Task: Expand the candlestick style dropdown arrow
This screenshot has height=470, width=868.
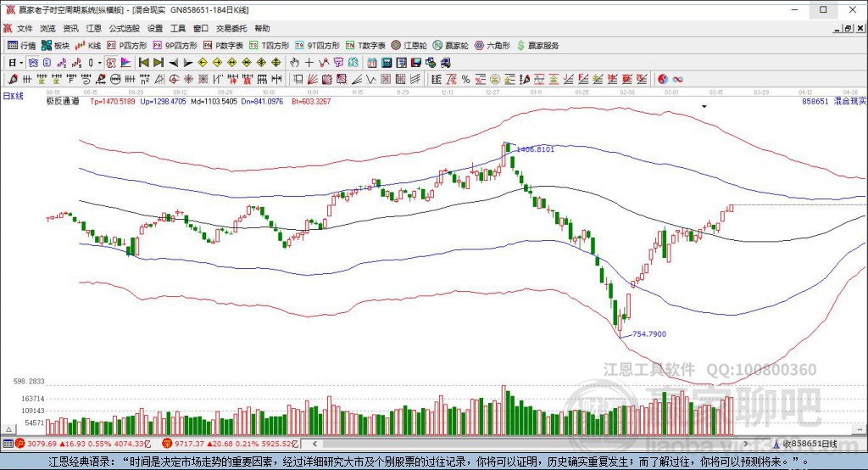Action: [x=99, y=63]
